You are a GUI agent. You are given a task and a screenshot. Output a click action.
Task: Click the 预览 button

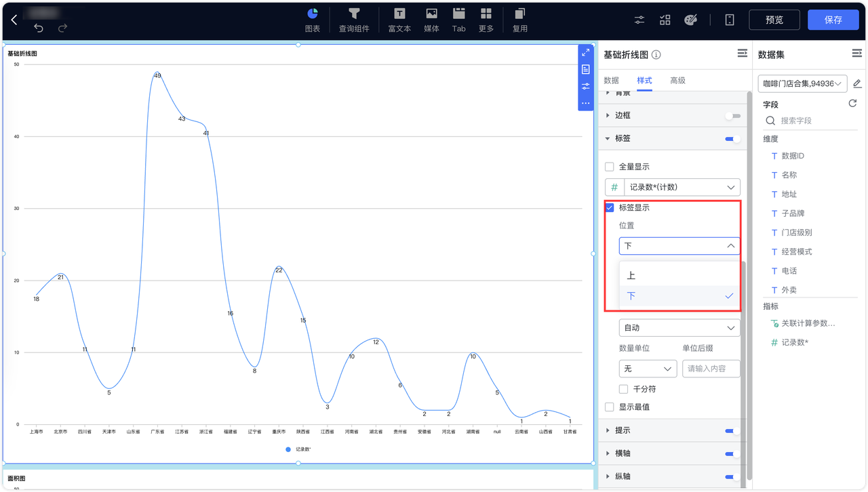coord(774,20)
